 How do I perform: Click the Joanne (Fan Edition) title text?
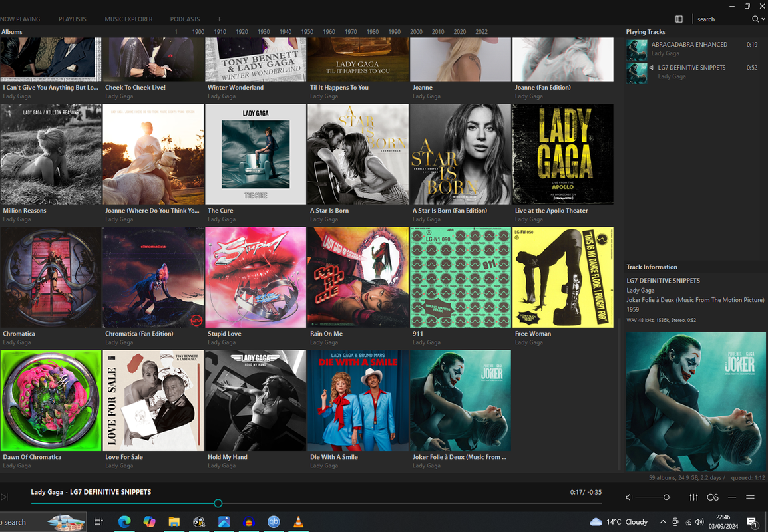(542, 88)
